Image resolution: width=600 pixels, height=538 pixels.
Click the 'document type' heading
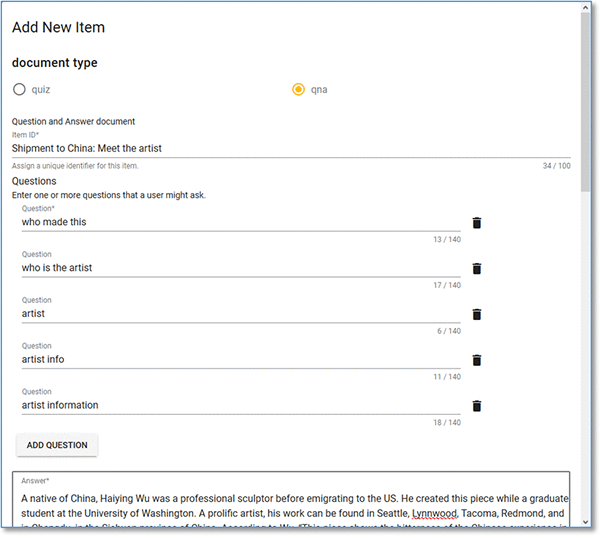click(x=55, y=62)
